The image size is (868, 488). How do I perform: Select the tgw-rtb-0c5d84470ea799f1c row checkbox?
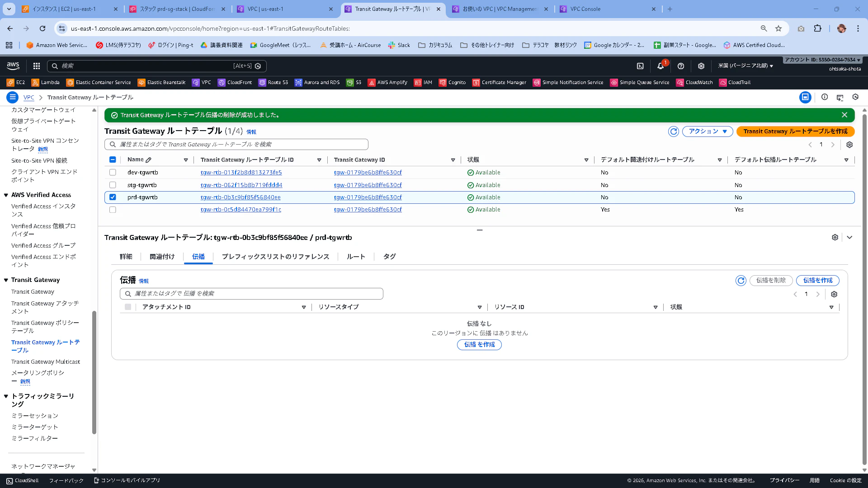[113, 210]
